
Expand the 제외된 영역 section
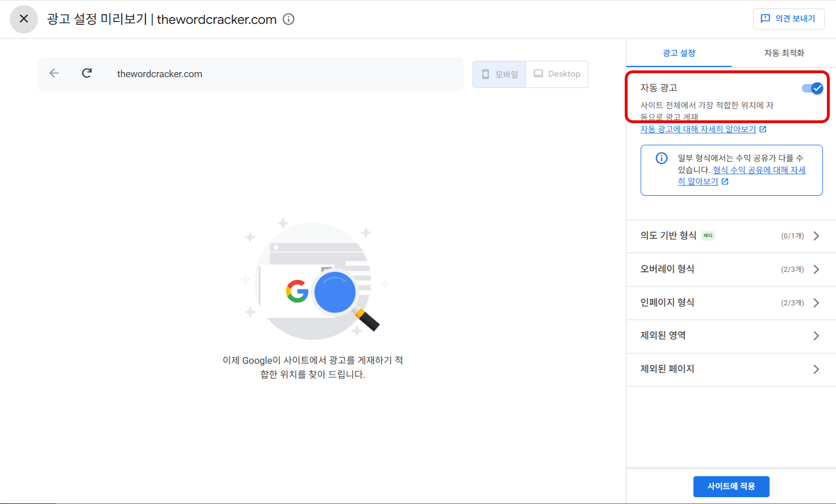[731, 336]
